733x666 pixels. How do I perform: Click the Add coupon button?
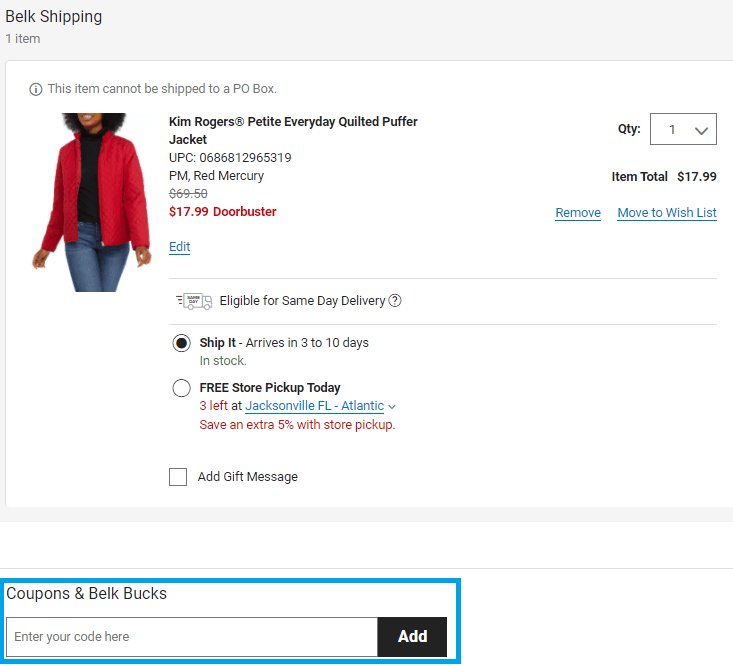[412, 637]
